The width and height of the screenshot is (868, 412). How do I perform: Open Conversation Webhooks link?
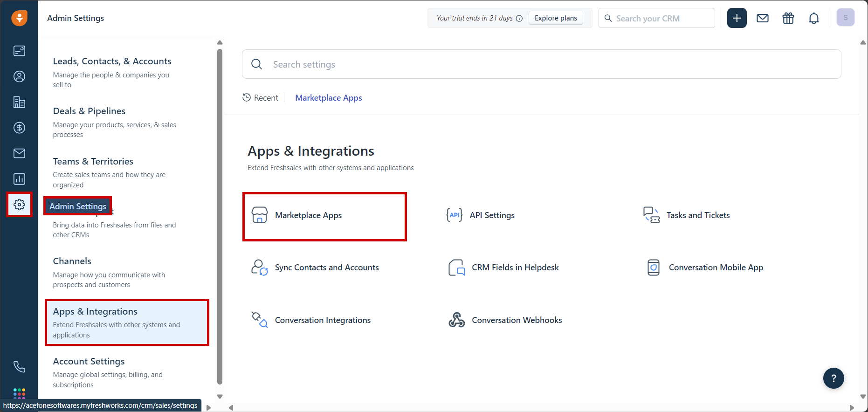517,320
